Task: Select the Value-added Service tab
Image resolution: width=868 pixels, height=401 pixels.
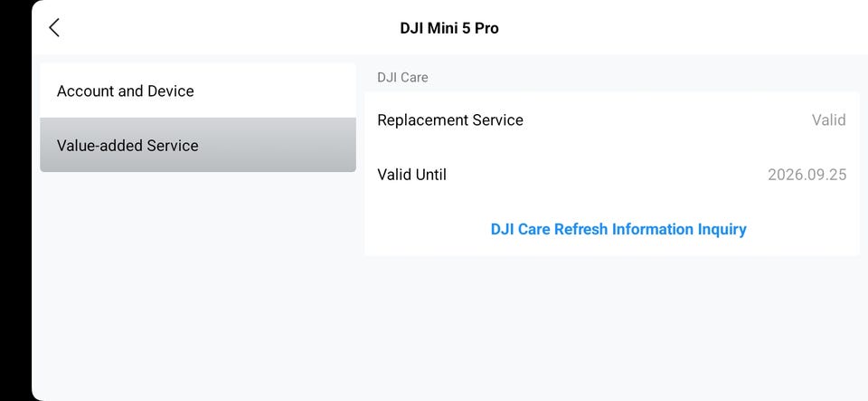Action: click(127, 146)
